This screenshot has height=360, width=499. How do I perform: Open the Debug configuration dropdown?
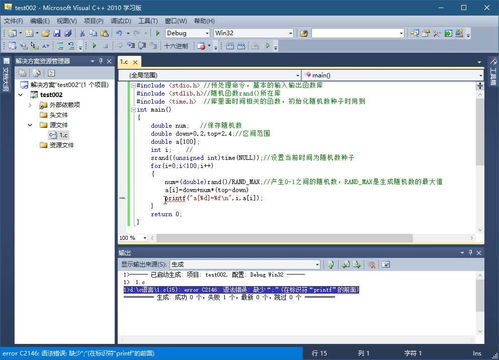207,33
